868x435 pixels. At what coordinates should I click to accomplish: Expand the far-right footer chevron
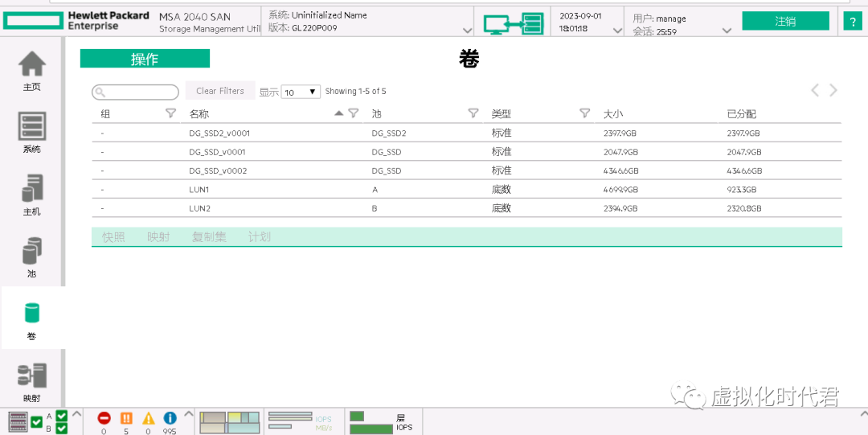point(863,413)
